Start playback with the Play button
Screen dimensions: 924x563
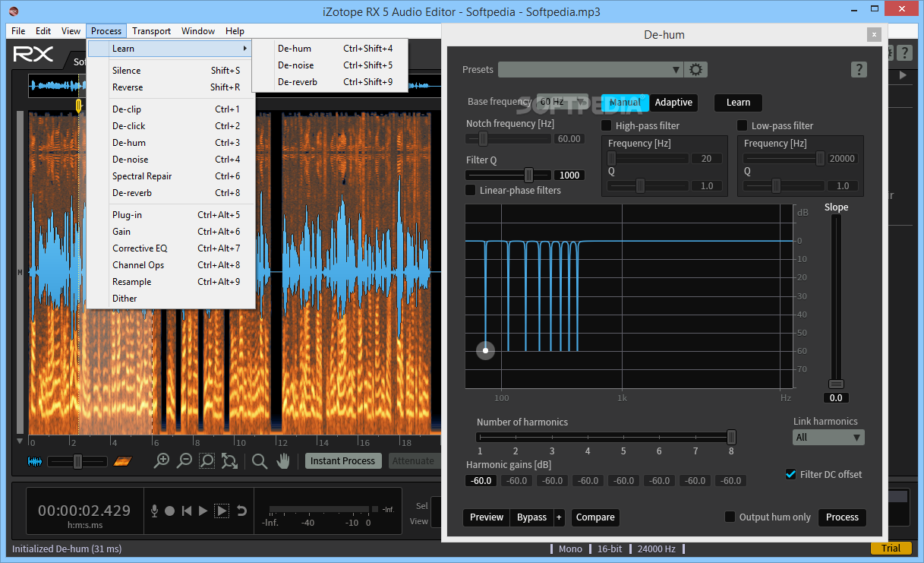pos(203,511)
